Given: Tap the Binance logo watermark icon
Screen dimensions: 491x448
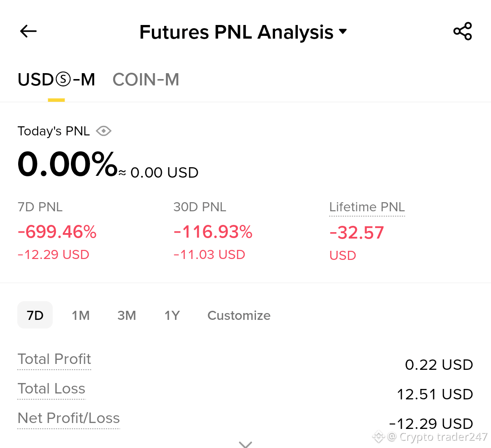Looking at the screenshot, I should 378,437.
